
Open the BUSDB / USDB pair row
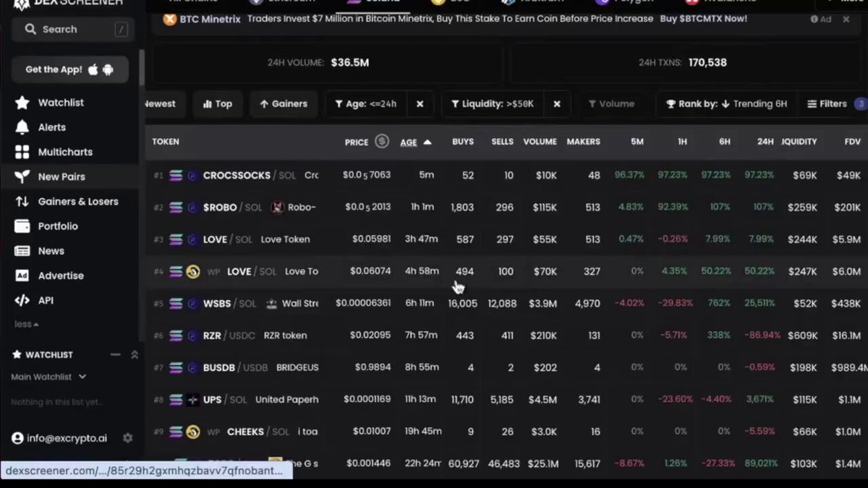pos(506,367)
